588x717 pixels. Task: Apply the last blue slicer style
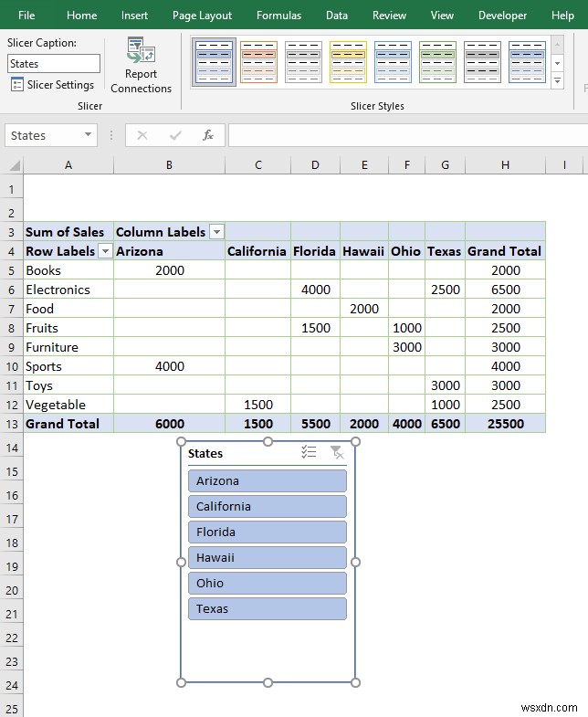(x=527, y=62)
